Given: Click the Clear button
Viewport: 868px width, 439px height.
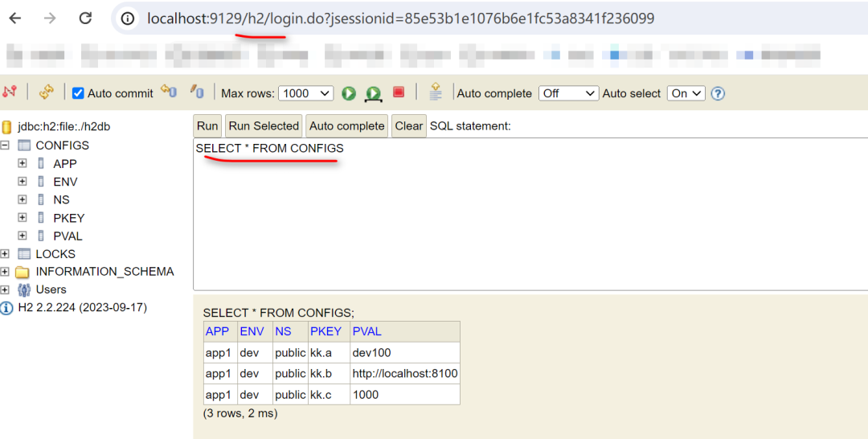Looking at the screenshot, I should [408, 126].
